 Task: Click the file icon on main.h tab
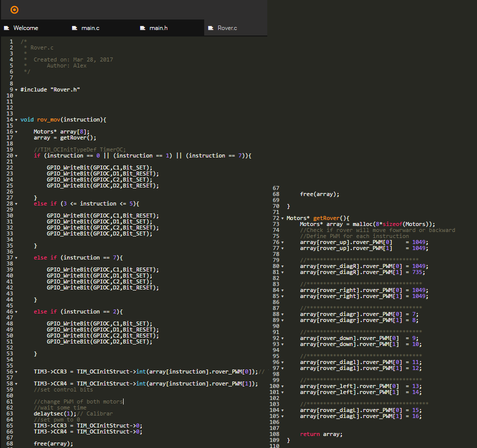(143, 28)
